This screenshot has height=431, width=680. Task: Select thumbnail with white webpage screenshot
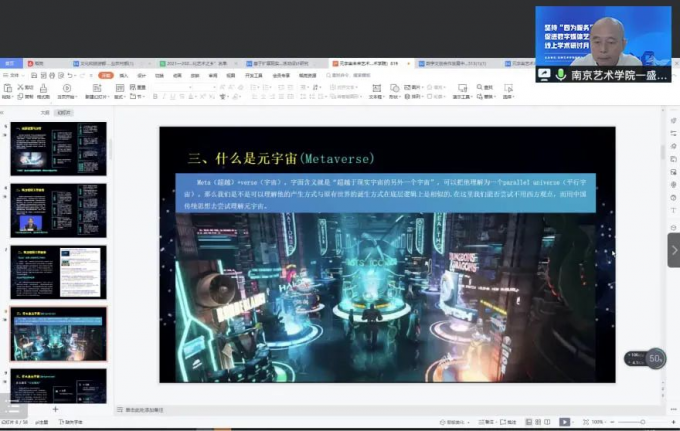tap(59, 272)
